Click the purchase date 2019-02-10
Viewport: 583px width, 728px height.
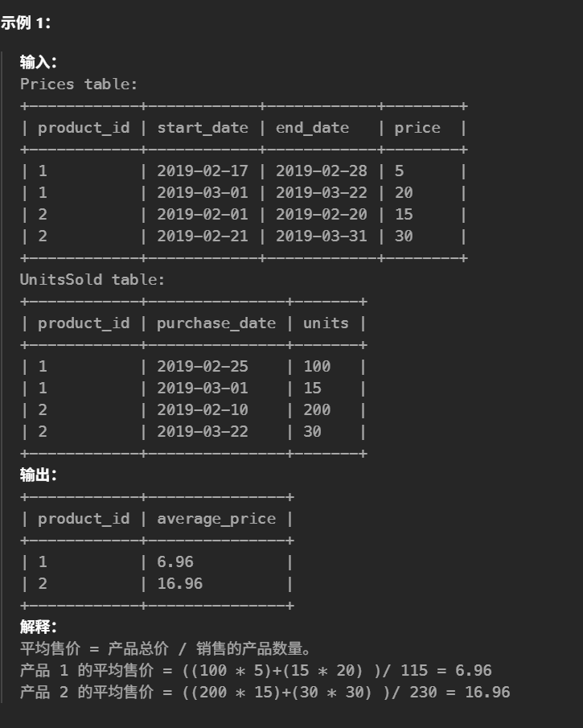[x=203, y=410]
